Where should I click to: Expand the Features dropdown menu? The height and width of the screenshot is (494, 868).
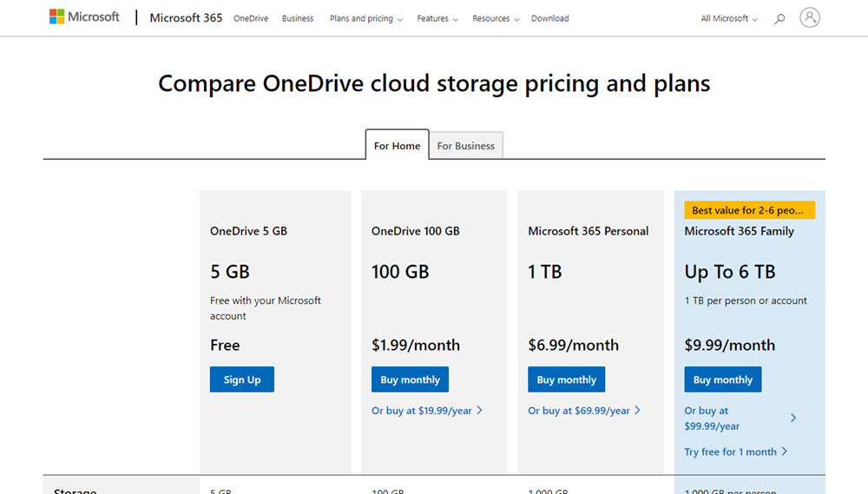click(437, 18)
